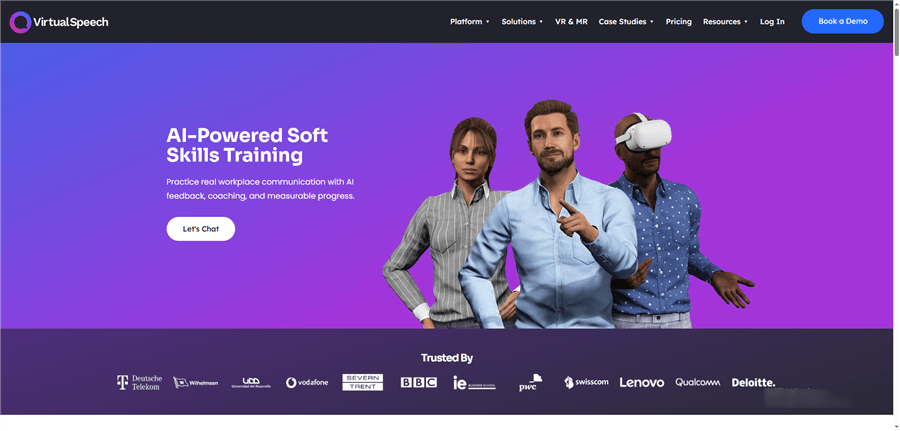This screenshot has width=900, height=431.
Task: Click the Log In link
Action: point(772,22)
